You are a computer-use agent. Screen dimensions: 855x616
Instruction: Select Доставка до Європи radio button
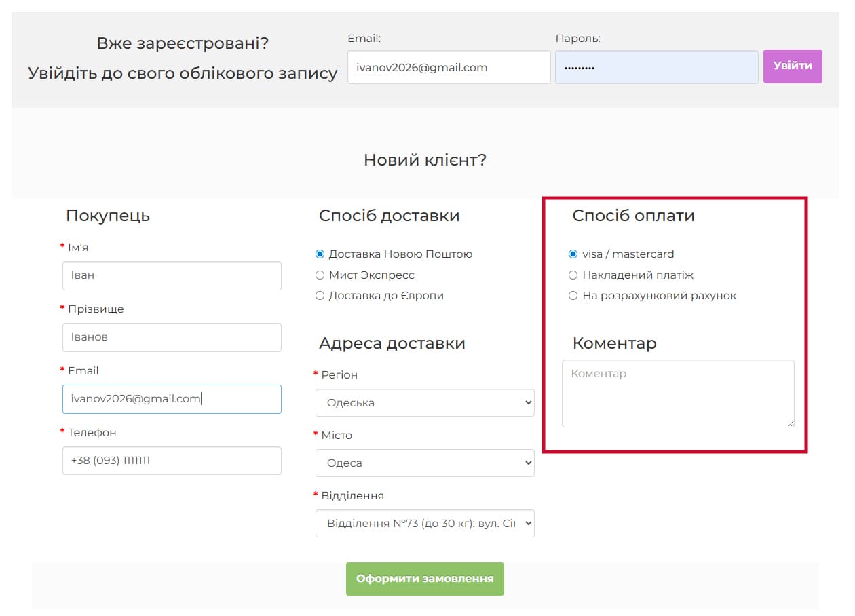pos(320,296)
